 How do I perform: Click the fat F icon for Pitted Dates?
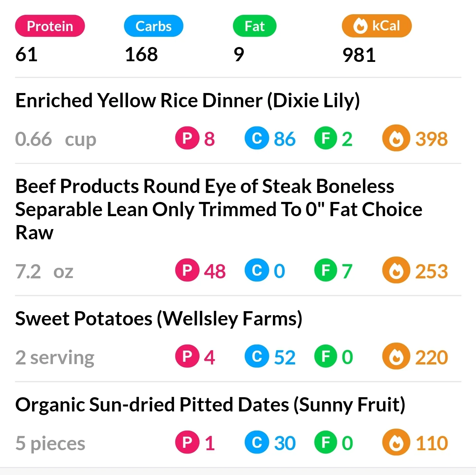click(x=326, y=442)
